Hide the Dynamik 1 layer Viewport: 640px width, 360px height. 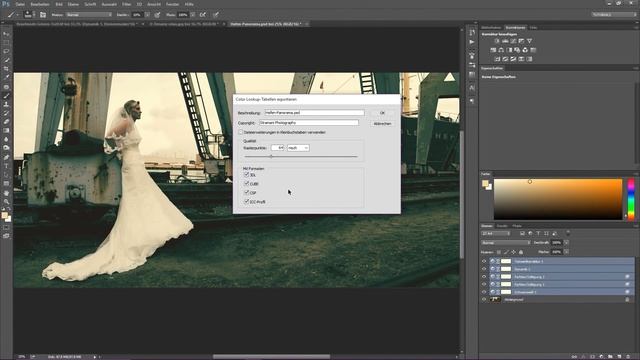pos(484,269)
